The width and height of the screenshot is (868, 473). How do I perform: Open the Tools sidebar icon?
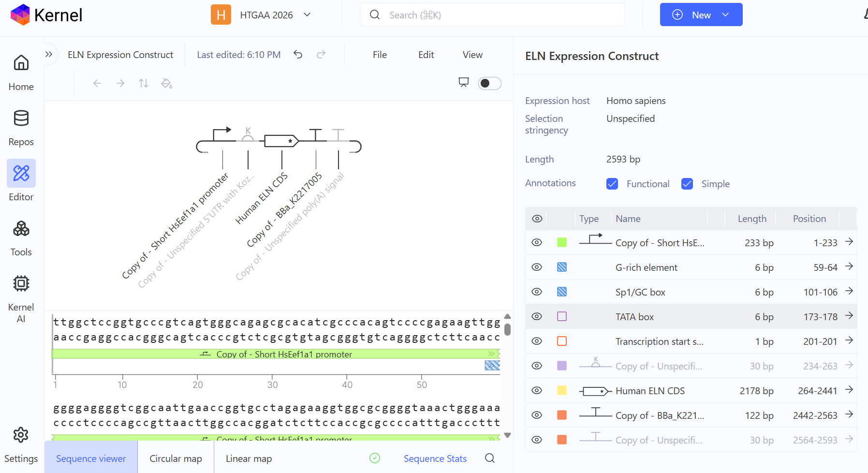tap(21, 228)
